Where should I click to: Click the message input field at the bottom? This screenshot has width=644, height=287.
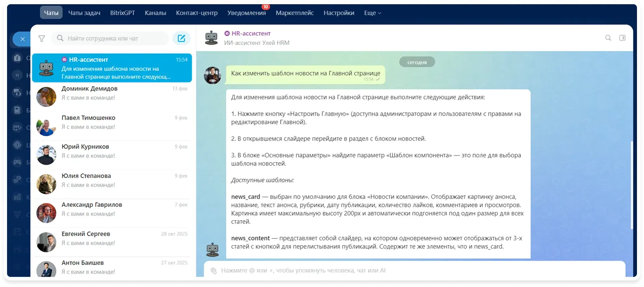(x=415, y=270)
